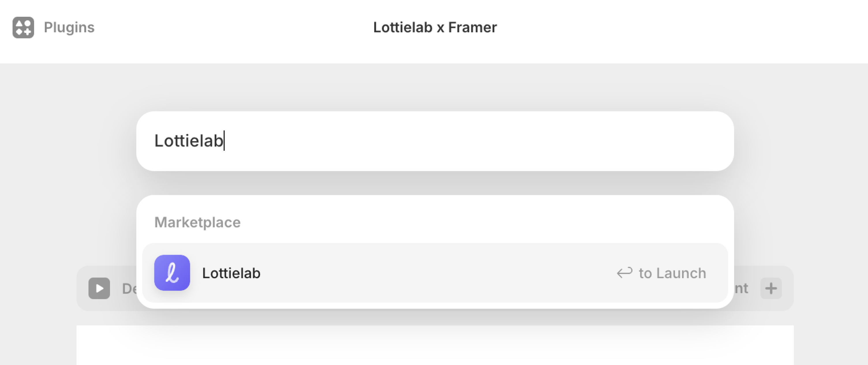The image size is (868, 365).
Task: Click empty middle of the Lottielab result row
Action: point(435,273)
